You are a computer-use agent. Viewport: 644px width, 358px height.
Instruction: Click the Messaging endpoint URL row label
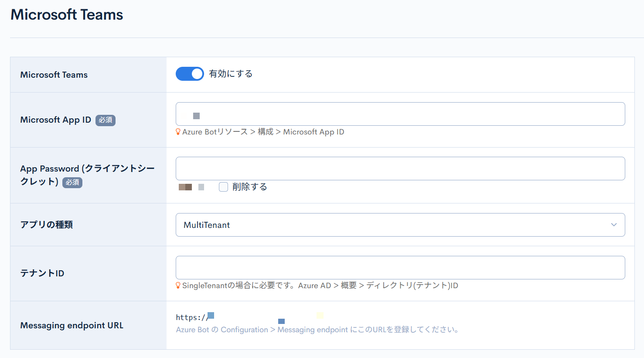(x=72, y=325)
